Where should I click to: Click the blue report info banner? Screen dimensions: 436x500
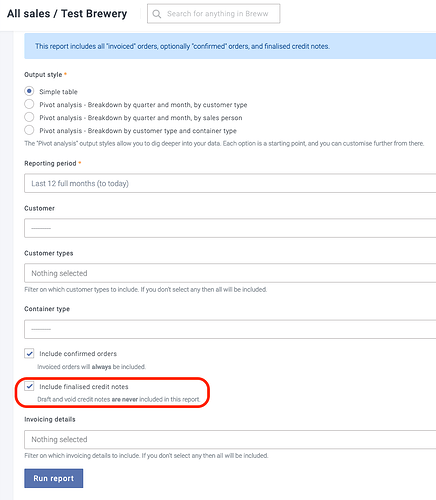(230, 46)
